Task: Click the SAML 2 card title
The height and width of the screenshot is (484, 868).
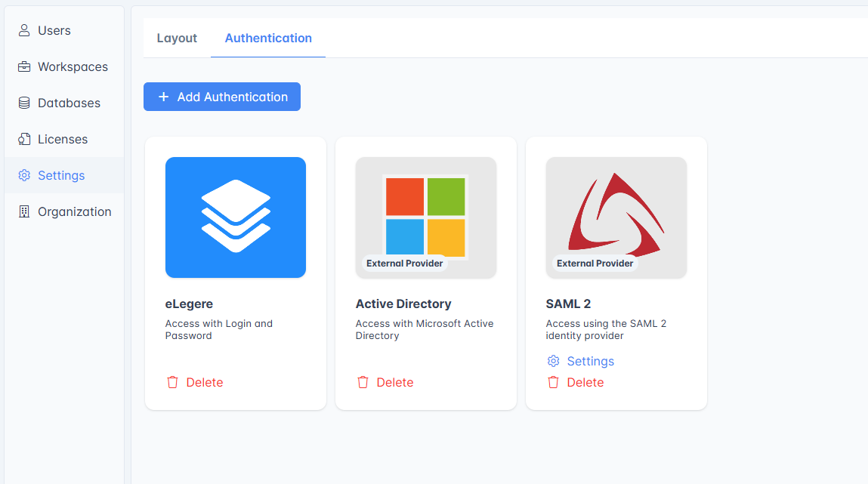Action: [569, 304]
